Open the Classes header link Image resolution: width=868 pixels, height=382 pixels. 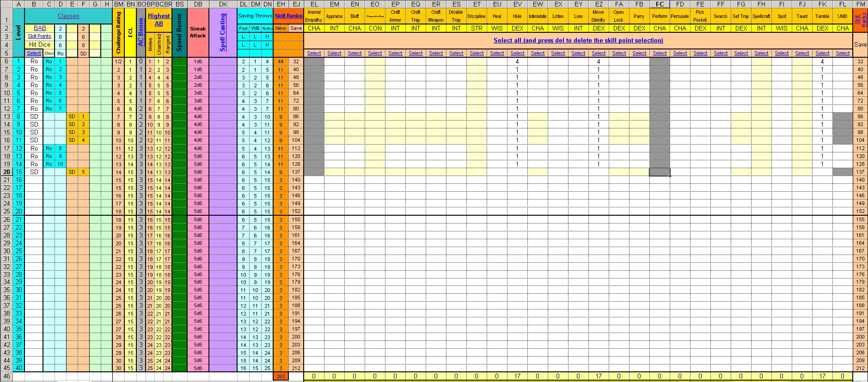pyautogui.click(x=68, y=16)
